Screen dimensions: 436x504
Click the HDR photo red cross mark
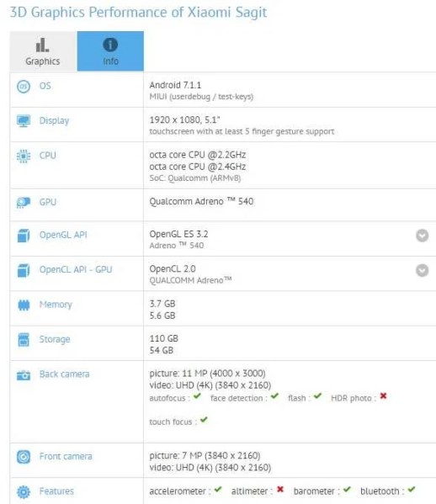[x=383, y=396]
